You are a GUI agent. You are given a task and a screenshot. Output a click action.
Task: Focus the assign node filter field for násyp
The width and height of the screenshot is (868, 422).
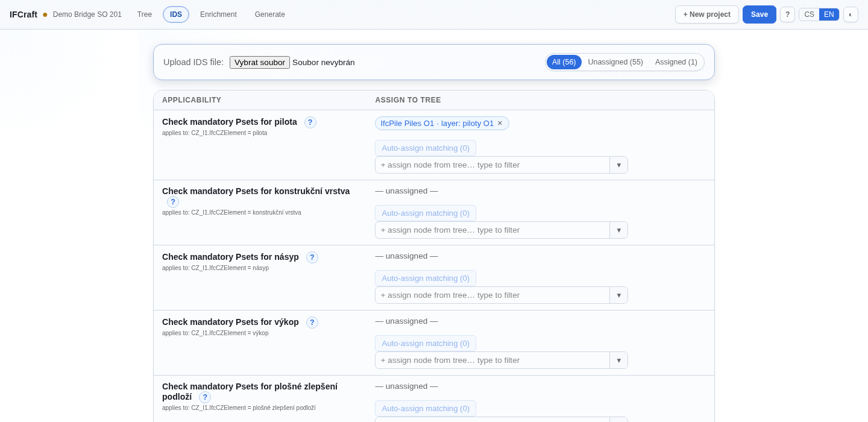tap(492, 295)
